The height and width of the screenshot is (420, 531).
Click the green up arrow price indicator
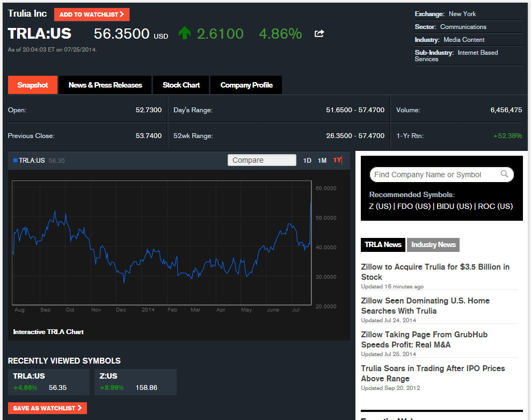pos(185,33)
